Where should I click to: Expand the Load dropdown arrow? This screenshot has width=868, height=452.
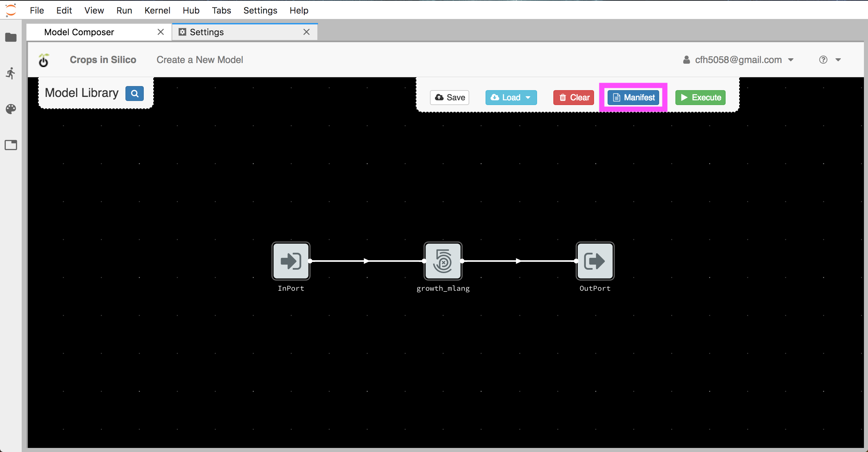529,98
